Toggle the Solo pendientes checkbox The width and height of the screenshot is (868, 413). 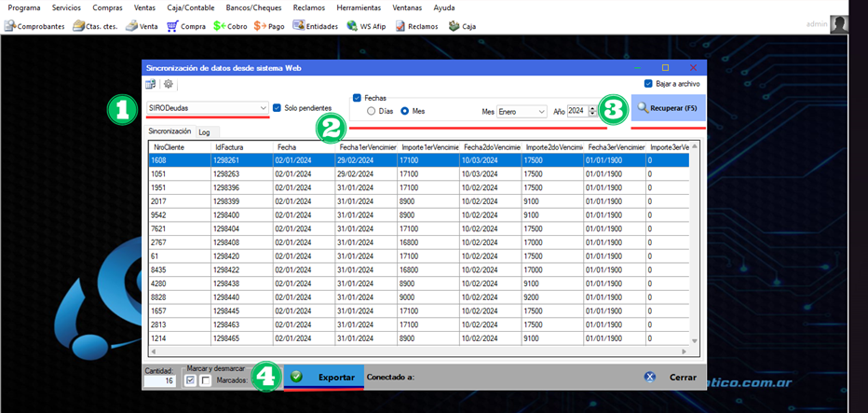tap(278, 108)
